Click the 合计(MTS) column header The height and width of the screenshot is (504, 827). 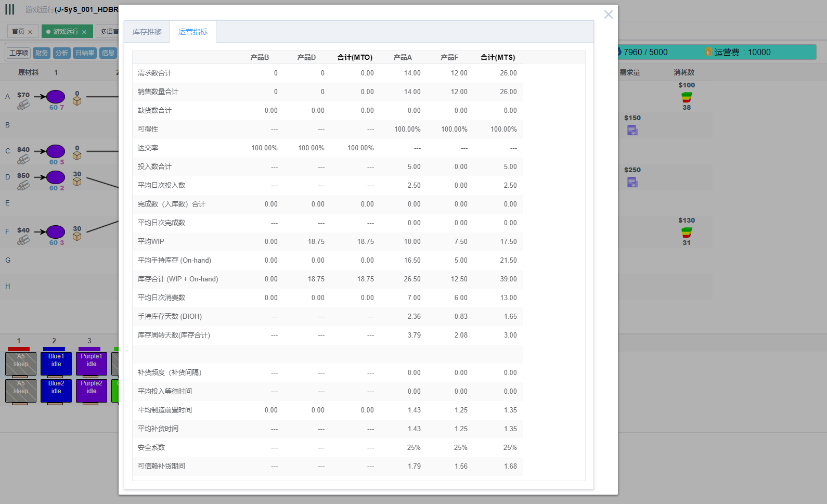click(498, 57)
